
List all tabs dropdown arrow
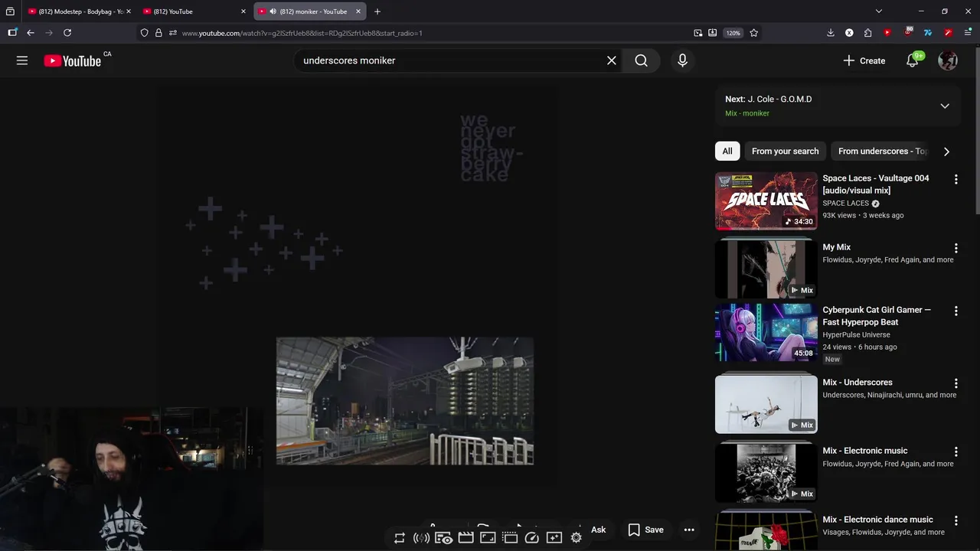point(879,11)
